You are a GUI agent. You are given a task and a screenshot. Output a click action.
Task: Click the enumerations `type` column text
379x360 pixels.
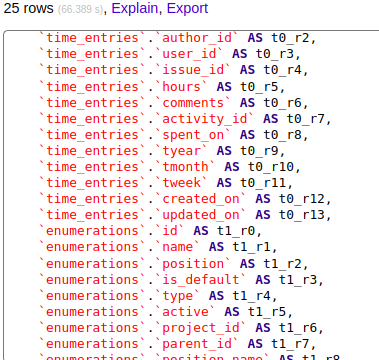[x=178, y=295]
